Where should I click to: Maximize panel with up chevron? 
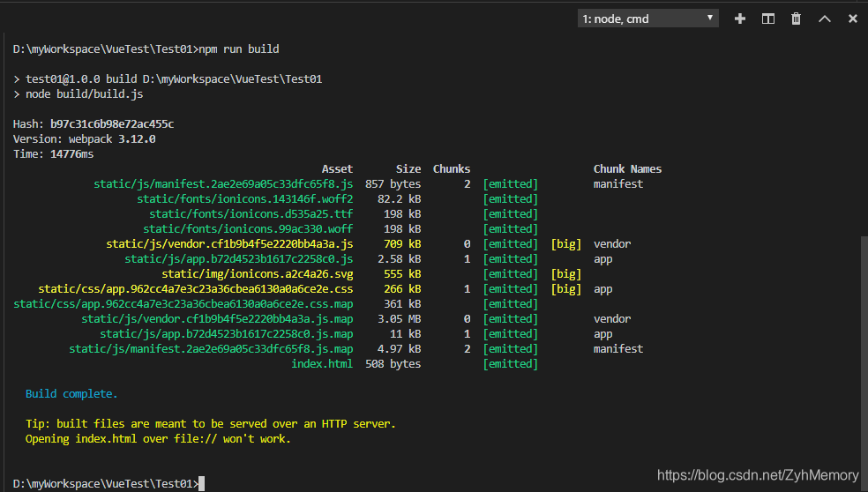click(x=824, y=19)
